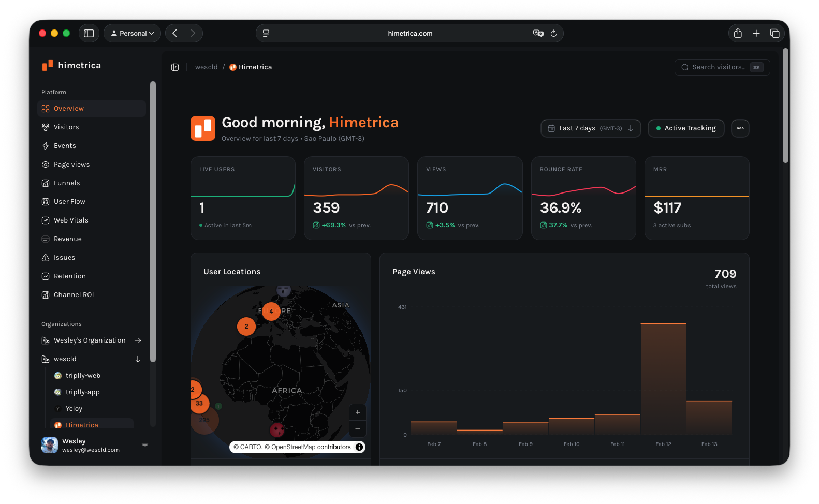
Task: Click the Feb 12 page views bar
Action: pyautogui.click(x=663, y=379)
